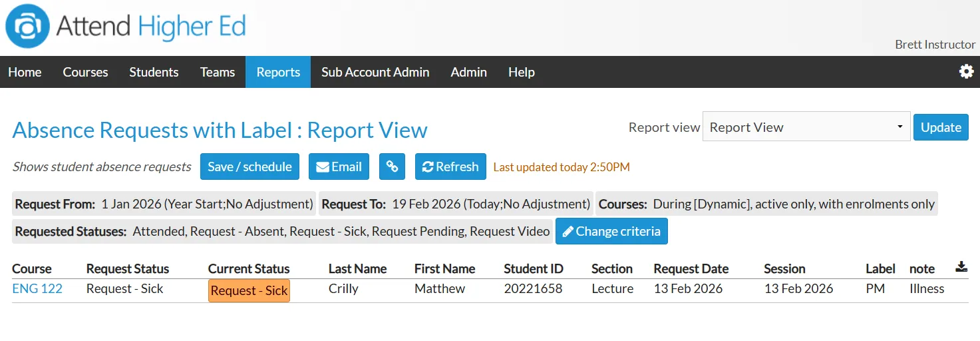This screenshot has width=980, height=341.
Task: Email the report
Action: click(x=339, y=167)
